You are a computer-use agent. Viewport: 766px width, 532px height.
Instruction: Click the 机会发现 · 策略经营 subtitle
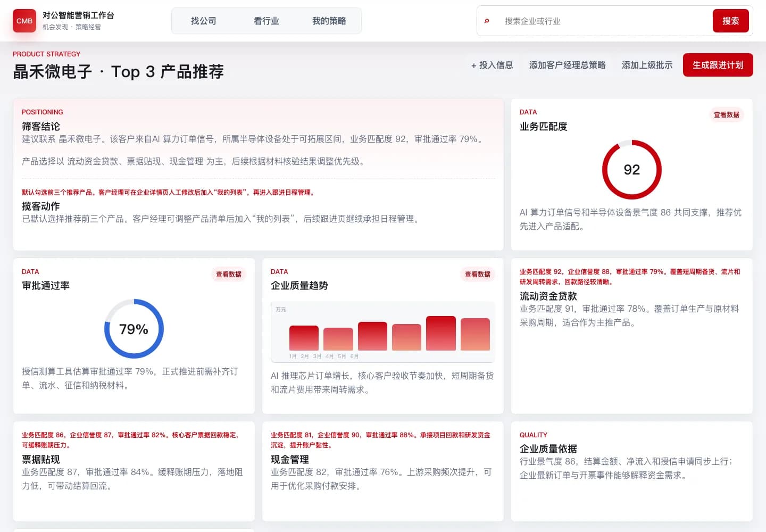pyautogui.click(x=72, y=27)
